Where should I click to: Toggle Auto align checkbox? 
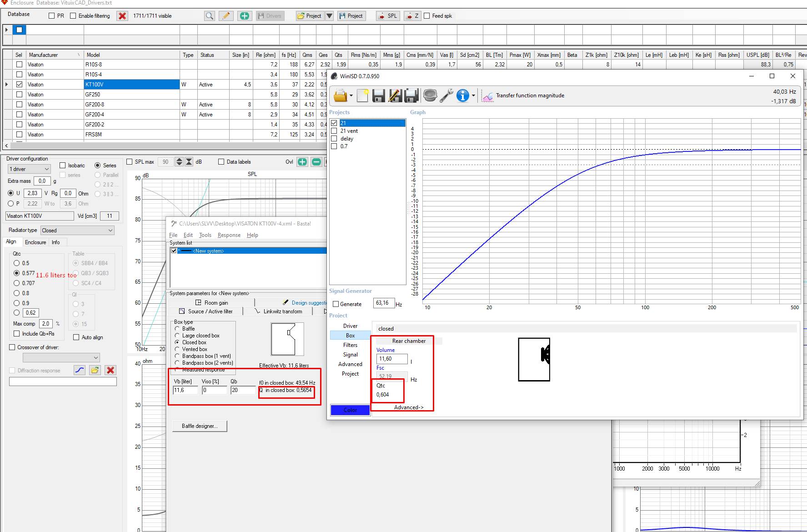click(x=76, y=337)
